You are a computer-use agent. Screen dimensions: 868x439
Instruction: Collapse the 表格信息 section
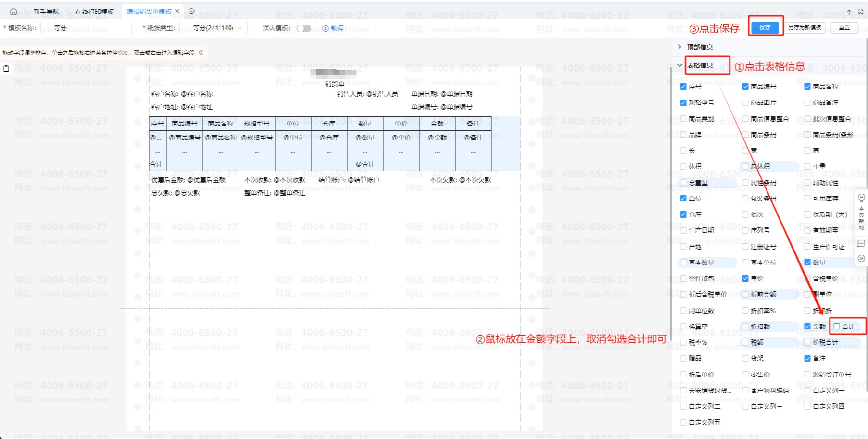click(x=679, y=65)
